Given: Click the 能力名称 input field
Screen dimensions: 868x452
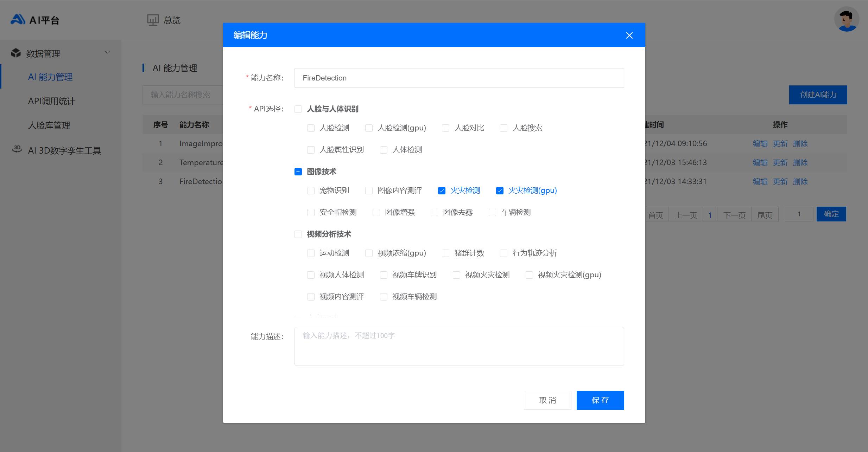Looking at the screenshot, I should 459,78.
